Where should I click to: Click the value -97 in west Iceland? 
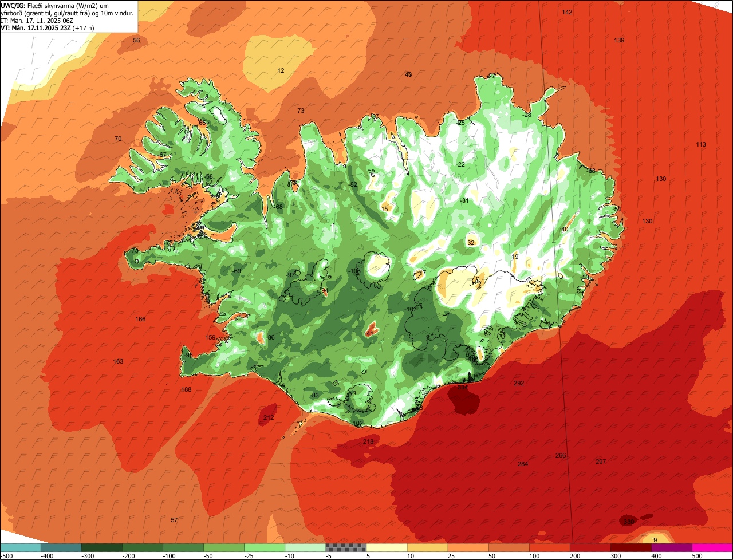pyautogui.click(x=290, y=275)
